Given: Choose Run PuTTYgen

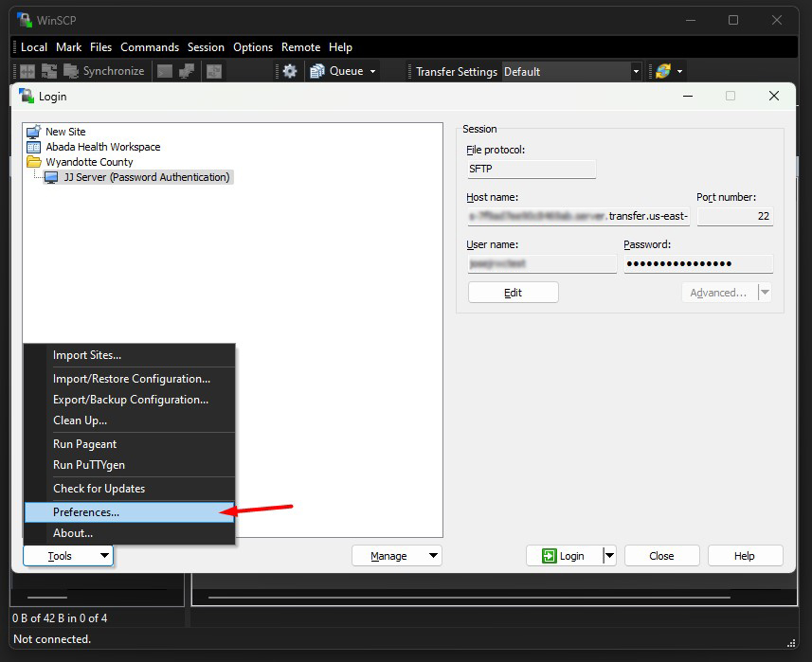Looking at the screenshot, I should pyautogui.click(x=130, y=465).
